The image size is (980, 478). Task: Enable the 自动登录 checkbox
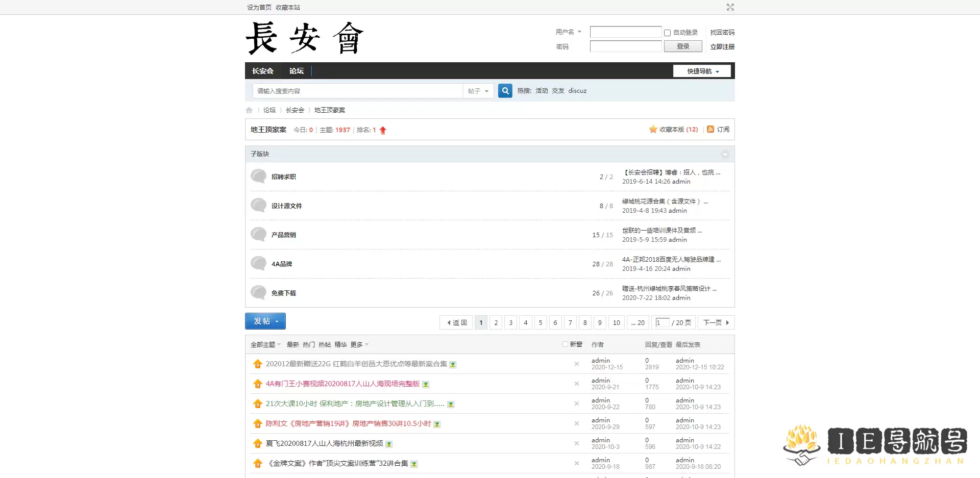[667, 33]
